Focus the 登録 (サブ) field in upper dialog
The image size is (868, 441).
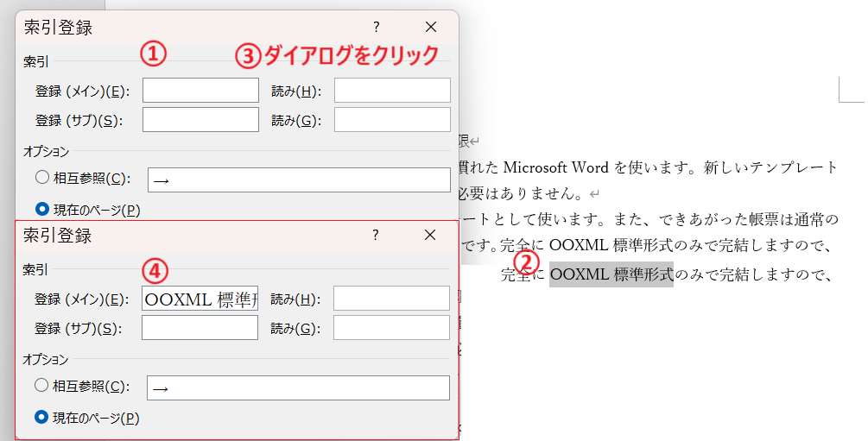pos(200,120)
